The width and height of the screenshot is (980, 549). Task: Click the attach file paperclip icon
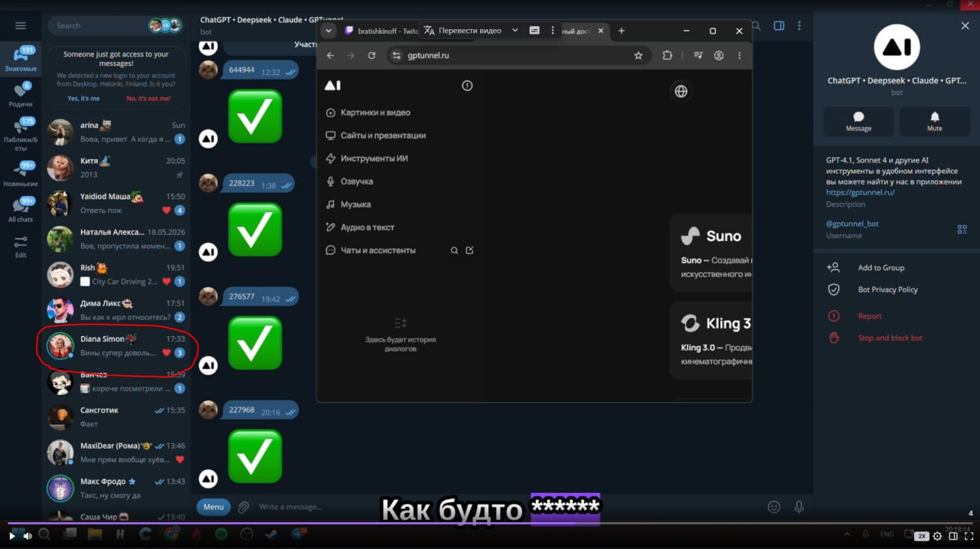click(x=243, y=507)
